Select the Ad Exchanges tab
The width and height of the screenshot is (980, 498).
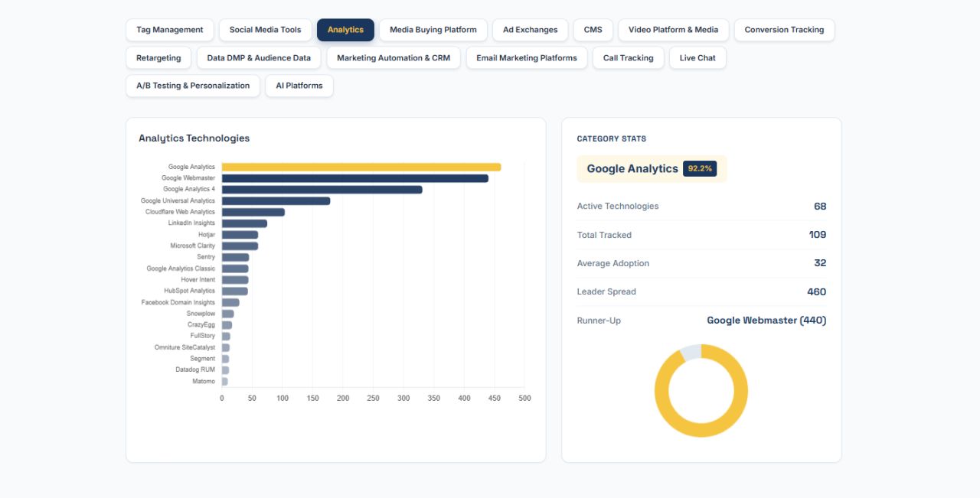[x=530, y=30]
